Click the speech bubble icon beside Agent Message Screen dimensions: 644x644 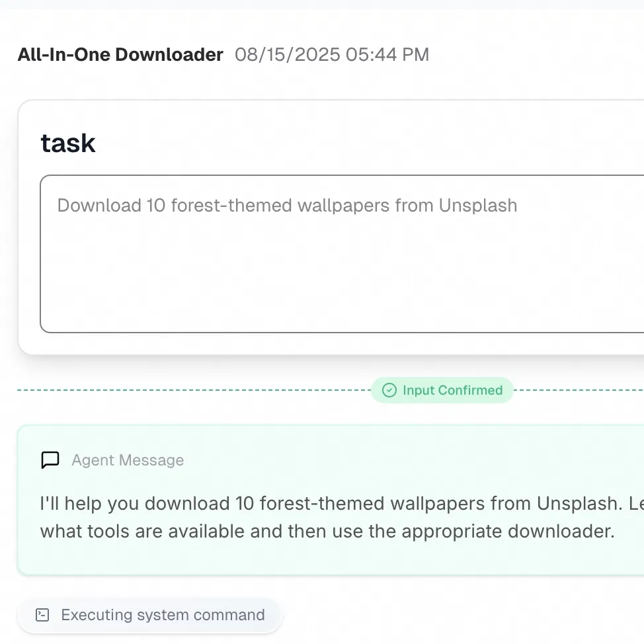point(50,460)
